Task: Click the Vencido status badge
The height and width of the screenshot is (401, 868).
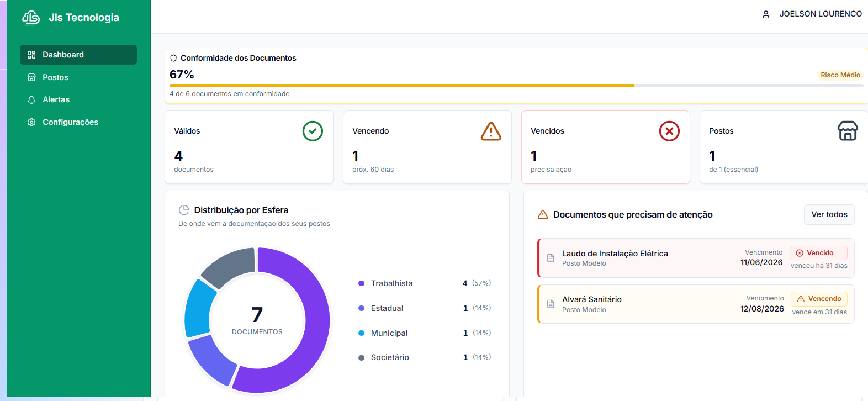Action: (x=818, y=253)
